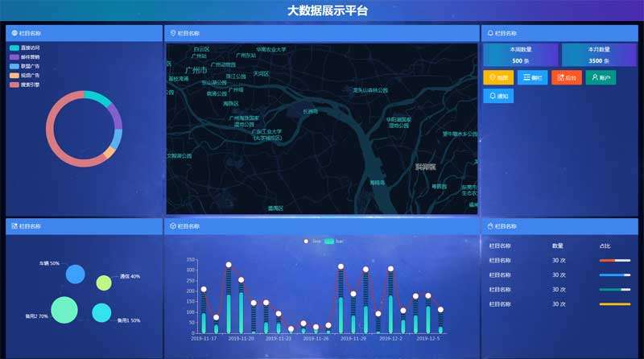Click the yellow 地图 map button
The height and width of the screenshot is (359, 644).
pos(498,77)
